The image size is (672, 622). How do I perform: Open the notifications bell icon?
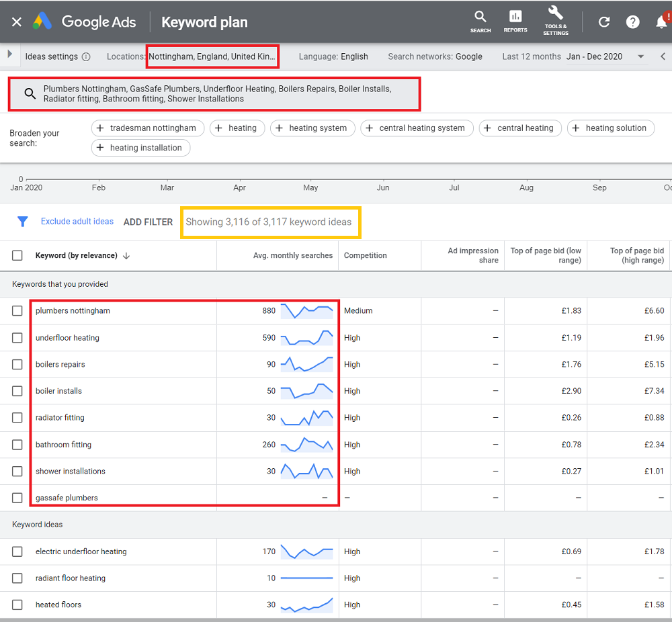(662, 21)
